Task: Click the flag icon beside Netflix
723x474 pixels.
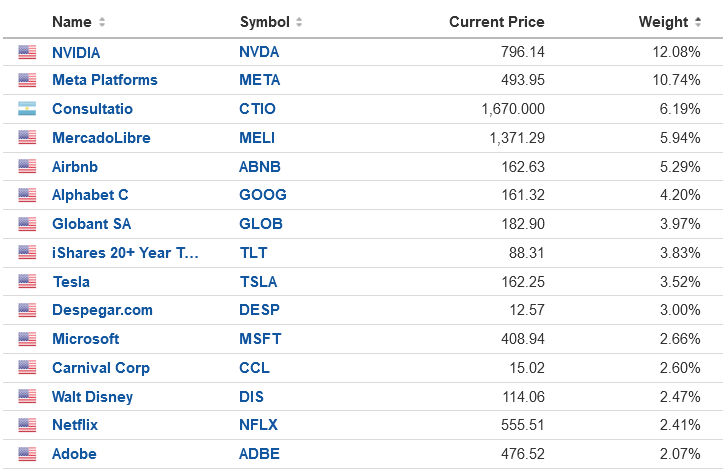Action: click(x=26, y=426)
